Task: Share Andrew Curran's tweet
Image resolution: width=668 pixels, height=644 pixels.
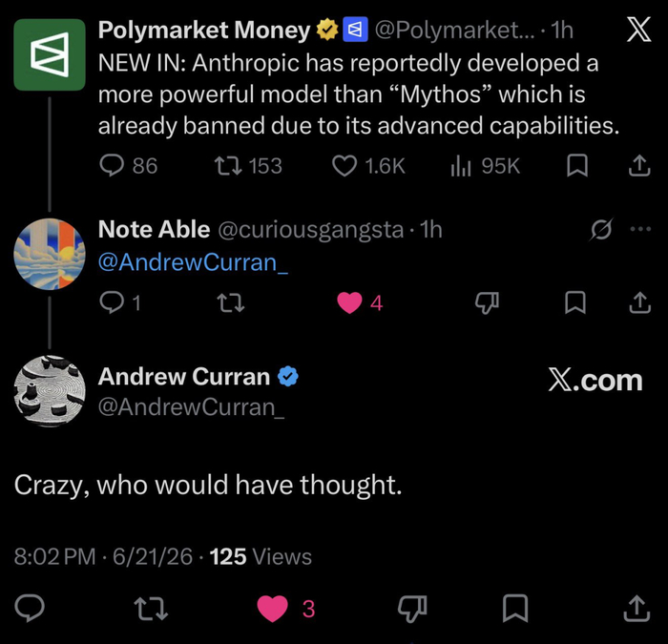Action: [637, 609]
